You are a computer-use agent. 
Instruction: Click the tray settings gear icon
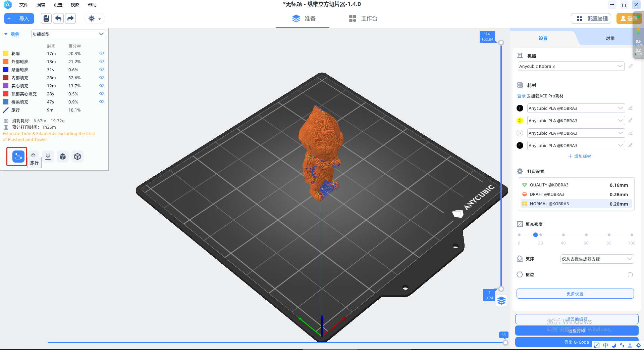[638, 345]
